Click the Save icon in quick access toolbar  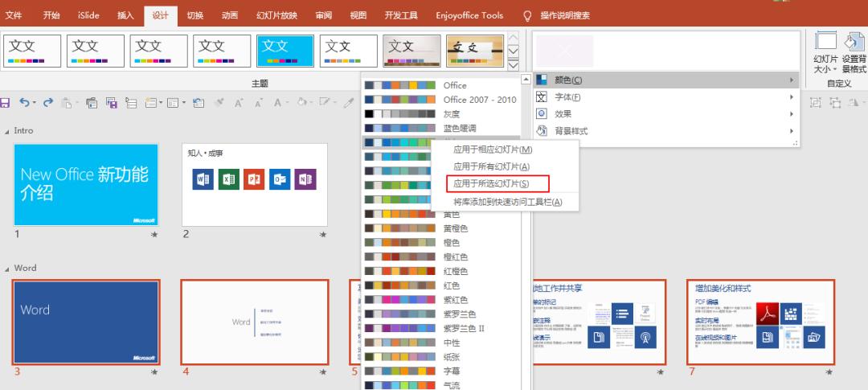pyautogui.click(x=5, y=102)
